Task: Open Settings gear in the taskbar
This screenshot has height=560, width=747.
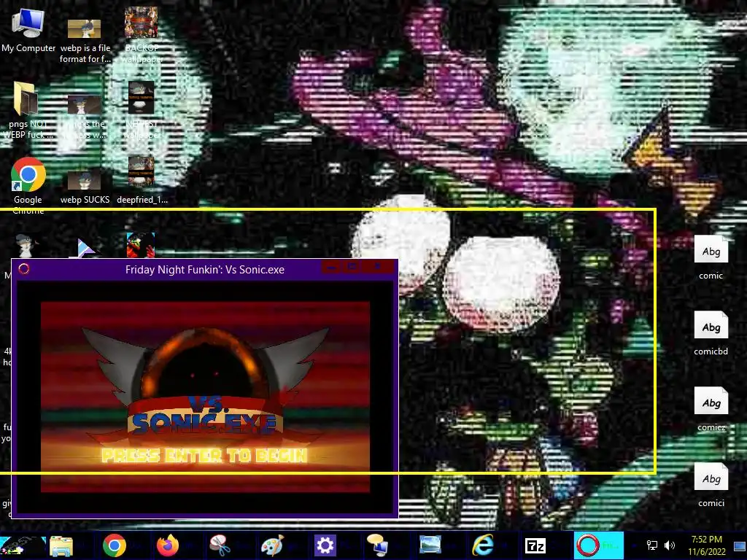Action: pyautogui.click(x=325, y=545)
